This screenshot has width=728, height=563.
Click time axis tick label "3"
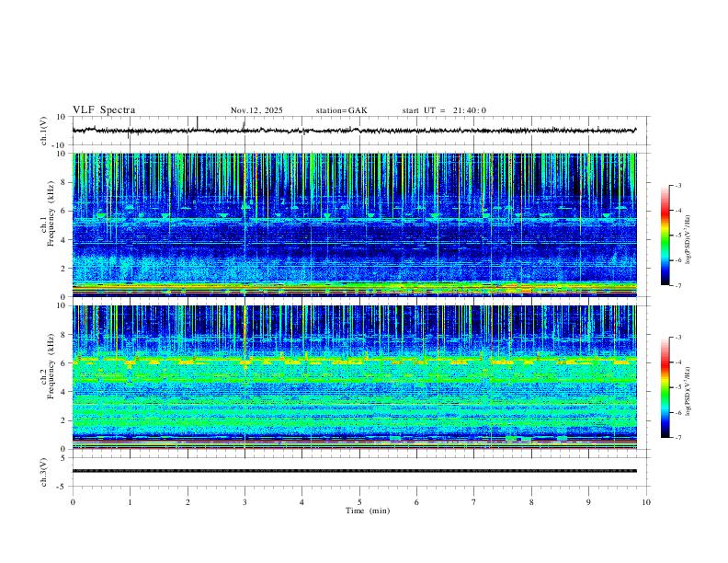tap(245, 502)
